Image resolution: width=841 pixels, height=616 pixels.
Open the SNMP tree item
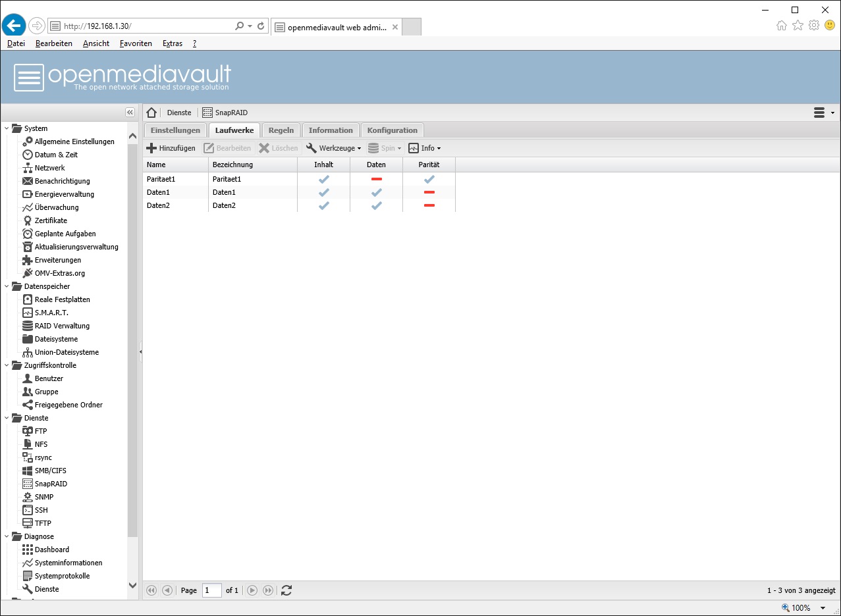(x=44, y=497)
